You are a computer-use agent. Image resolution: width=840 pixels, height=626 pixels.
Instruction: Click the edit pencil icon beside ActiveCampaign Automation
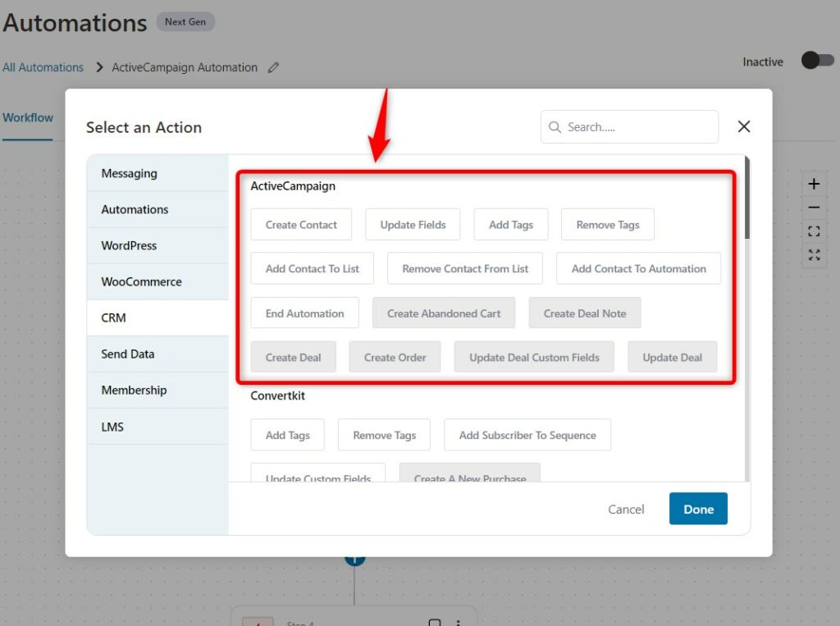[x=273, y=67]
